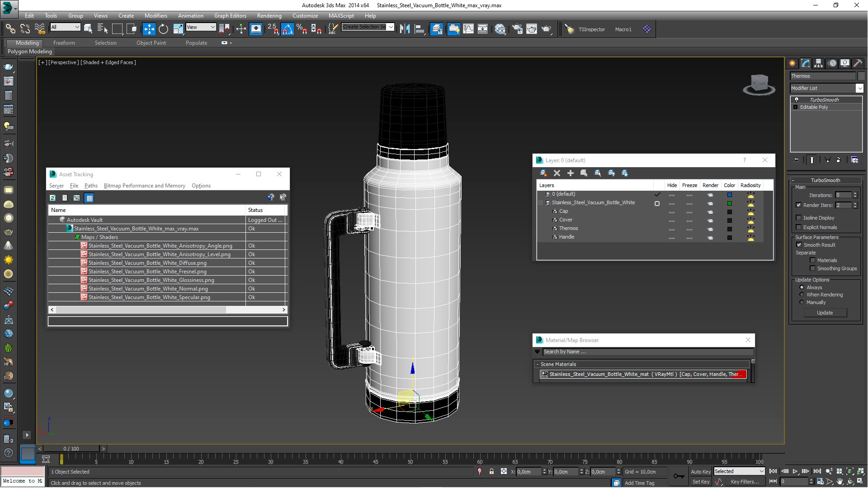Click the 0 (default) layer color swatch
This screenshot has width=868, height=488.
[729, 195]
